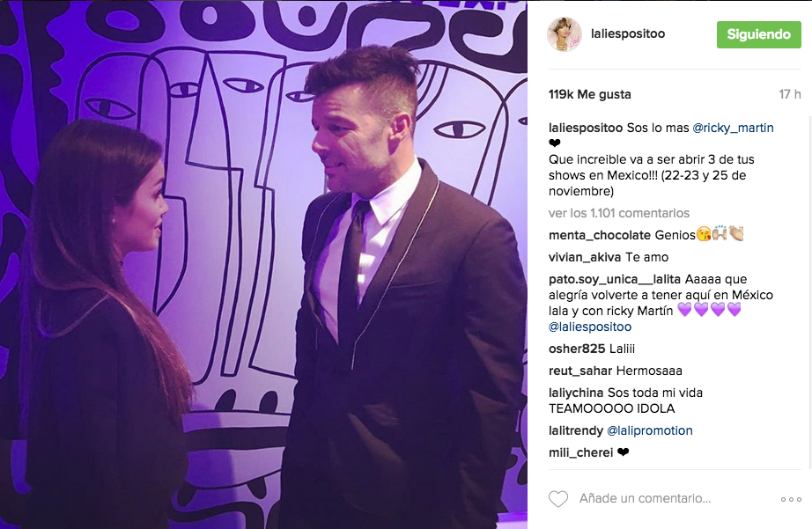Toggle the green Siguiendo follow button

(758, 34)
